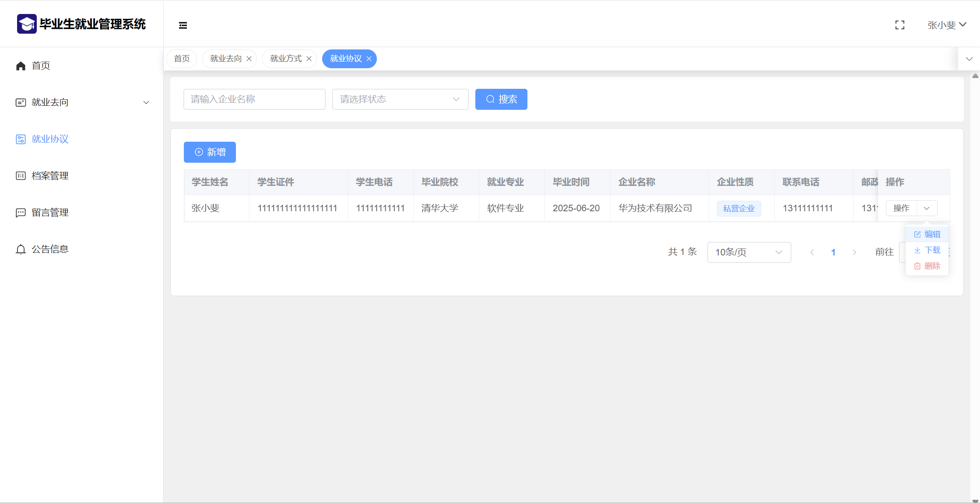Viewport: 980px width, 503px height.
Task: Open 首页 via home icon in sidebar
Action: pos(21,66)
